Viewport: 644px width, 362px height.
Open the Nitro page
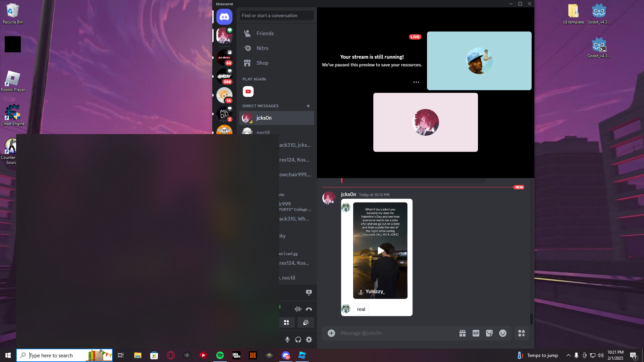[262, 48]
